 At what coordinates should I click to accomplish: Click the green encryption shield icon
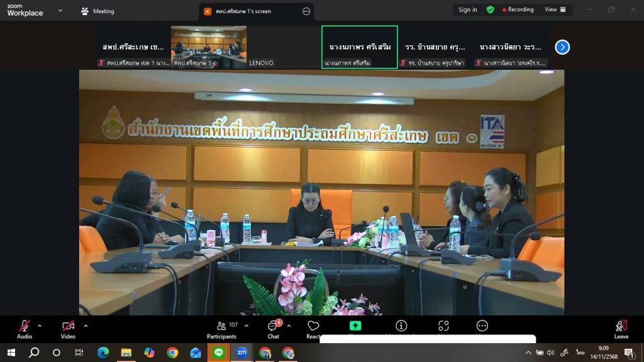pyautogui.click(x=490, y=9)
